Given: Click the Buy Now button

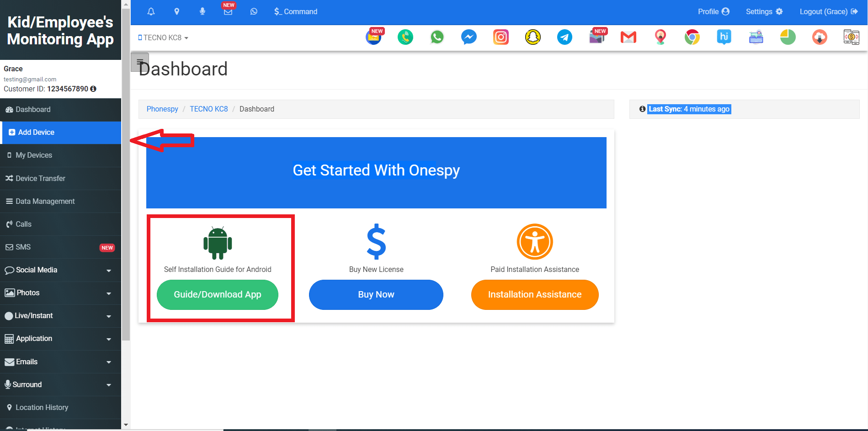Looking at the screenshot, I should (x=376, y=295).
